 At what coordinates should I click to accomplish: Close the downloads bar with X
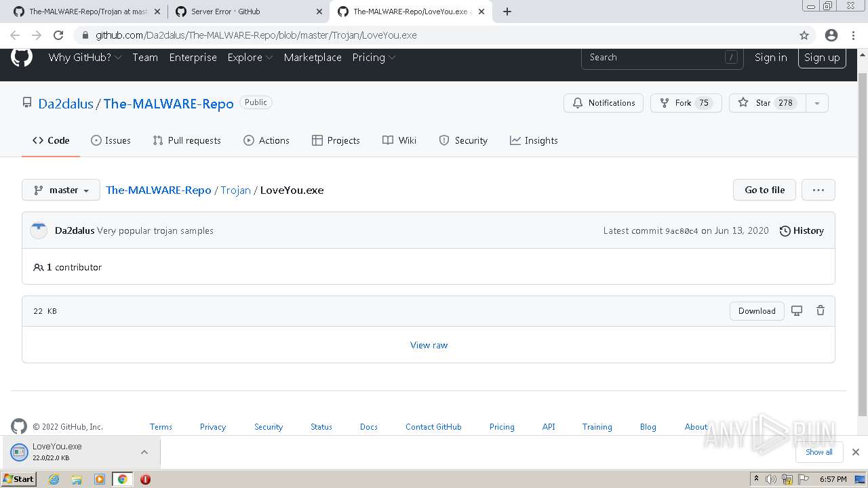tap(856, 452)
